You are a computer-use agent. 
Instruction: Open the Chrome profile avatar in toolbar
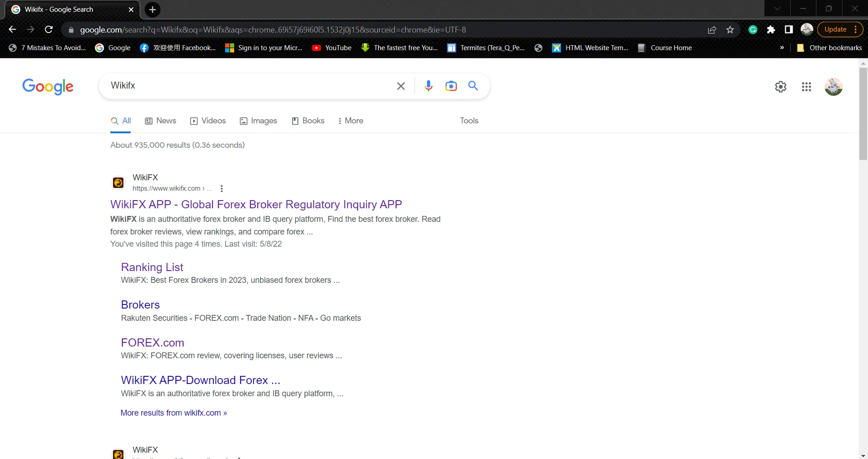point(807,30)
